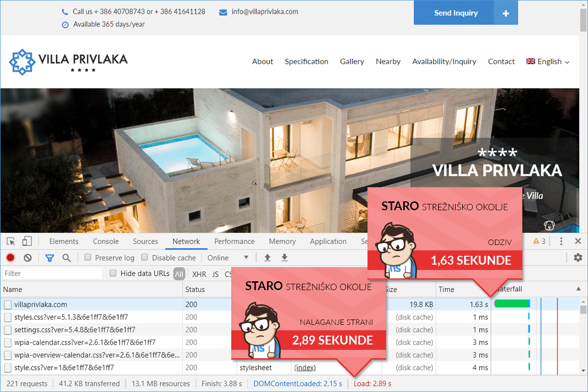Tick the Hide data URLs checkbox
This screenshot has width=588, height=392.
point(113,273)
